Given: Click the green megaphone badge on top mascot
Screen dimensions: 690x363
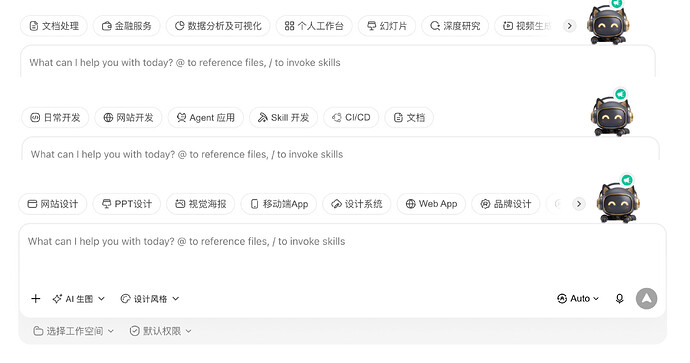Looking at the screenshot, I should pos(617,4).
